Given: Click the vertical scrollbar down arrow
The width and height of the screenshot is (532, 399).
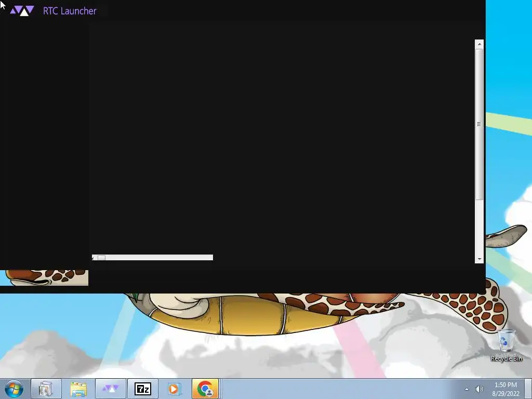Looking at the screenshot, I should (x=479, y=259).
